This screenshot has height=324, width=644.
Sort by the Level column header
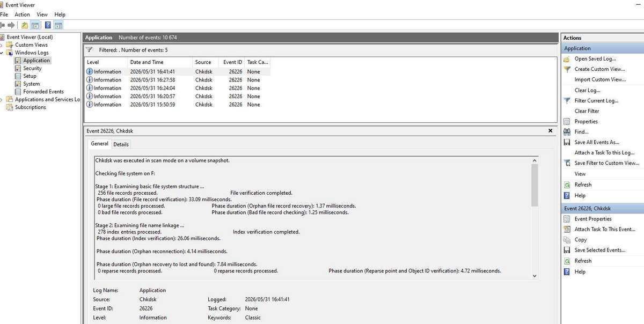point(106,62)
